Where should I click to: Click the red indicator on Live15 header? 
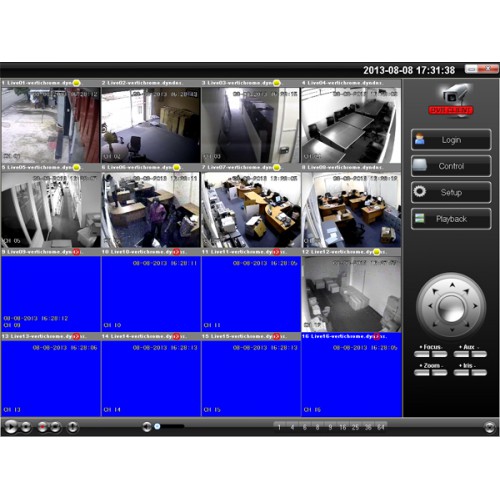tap(276, 336)
